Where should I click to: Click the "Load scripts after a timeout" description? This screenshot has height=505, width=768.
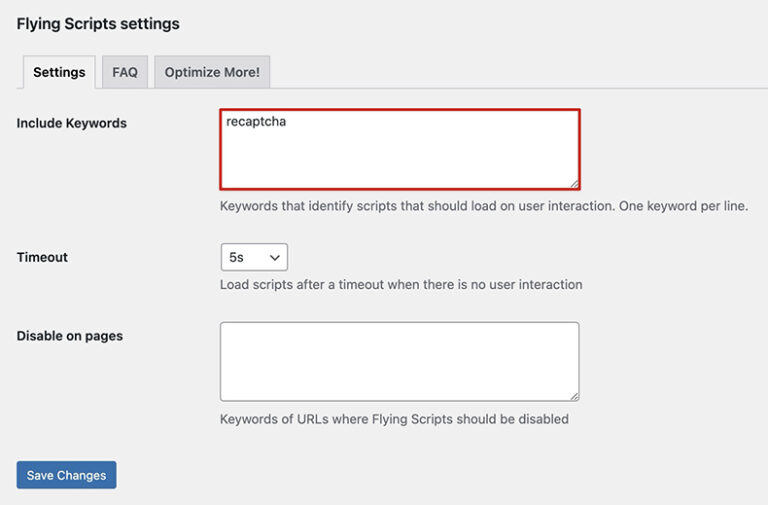click(400, 285)
